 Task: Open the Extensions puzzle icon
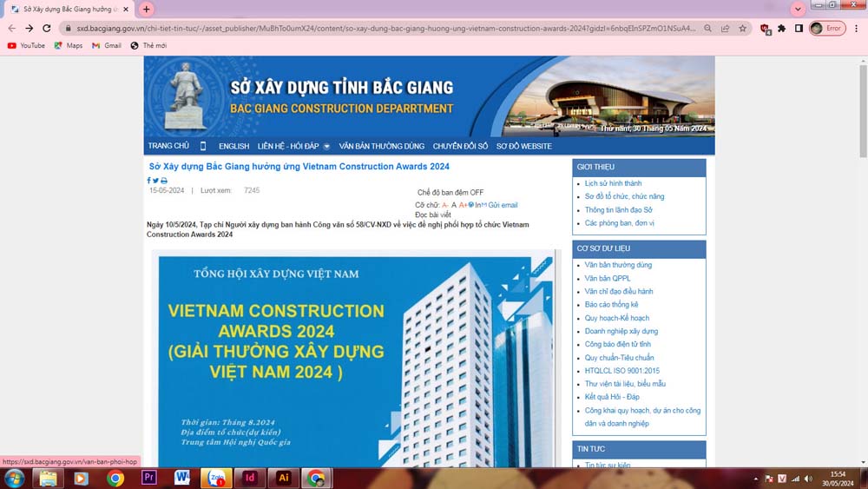(782, 29)
